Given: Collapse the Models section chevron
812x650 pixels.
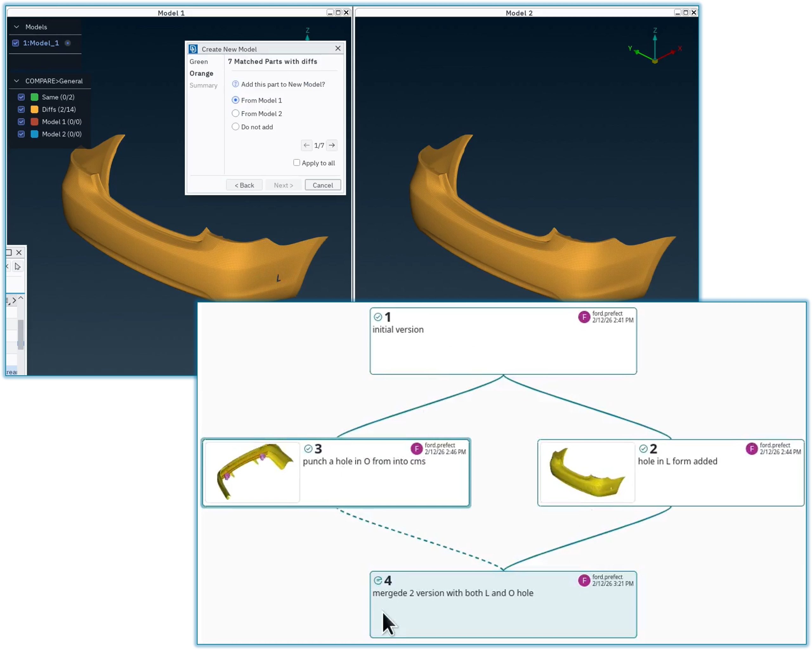Looking at the screenshot, I should (16, 27).
